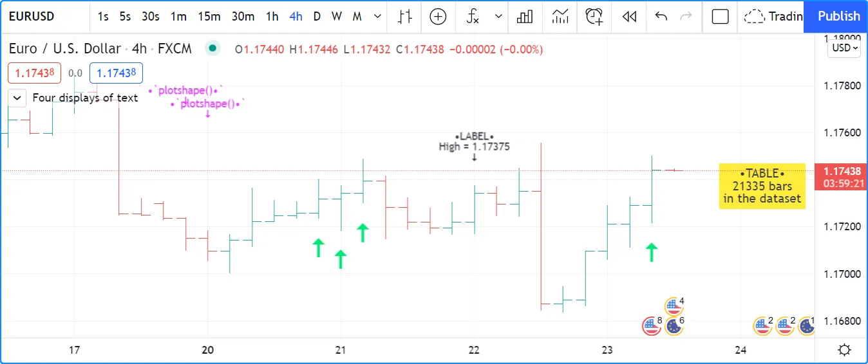Image resolution: width=868 pixels, height=364 pixels.
Task: Open chart settings gear in the corner
Action: tap(844, 350)
